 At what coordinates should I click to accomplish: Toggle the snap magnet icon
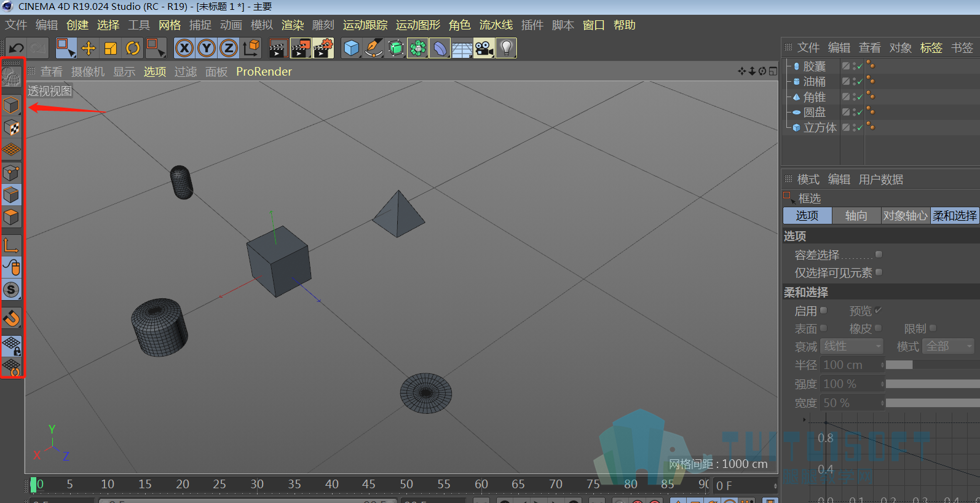pyautogui.click(x=12, y=319)
